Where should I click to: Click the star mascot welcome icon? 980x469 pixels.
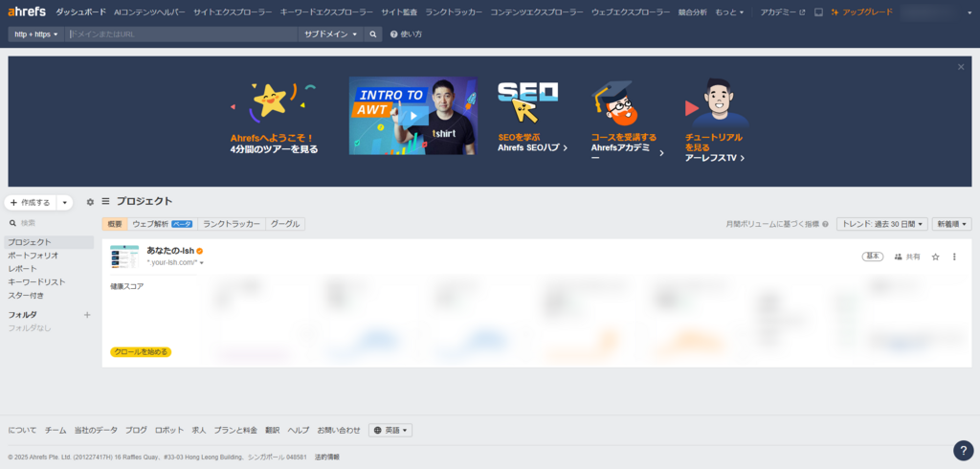[x=271, y=100]
